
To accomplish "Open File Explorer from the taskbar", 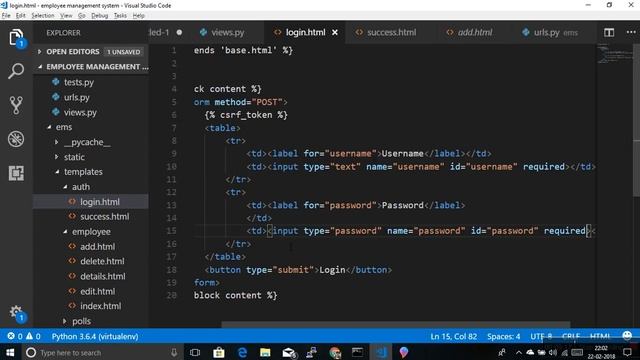I will pos(265,352).
